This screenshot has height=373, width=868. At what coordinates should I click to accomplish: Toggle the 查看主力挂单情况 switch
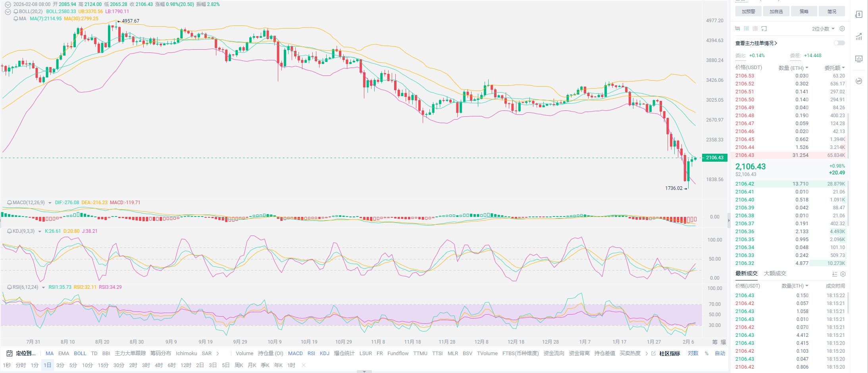pos(839,43)
